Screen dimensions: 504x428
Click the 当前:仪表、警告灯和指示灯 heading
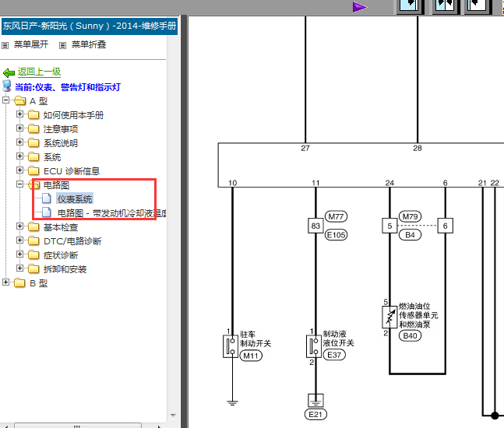[68, 87]
